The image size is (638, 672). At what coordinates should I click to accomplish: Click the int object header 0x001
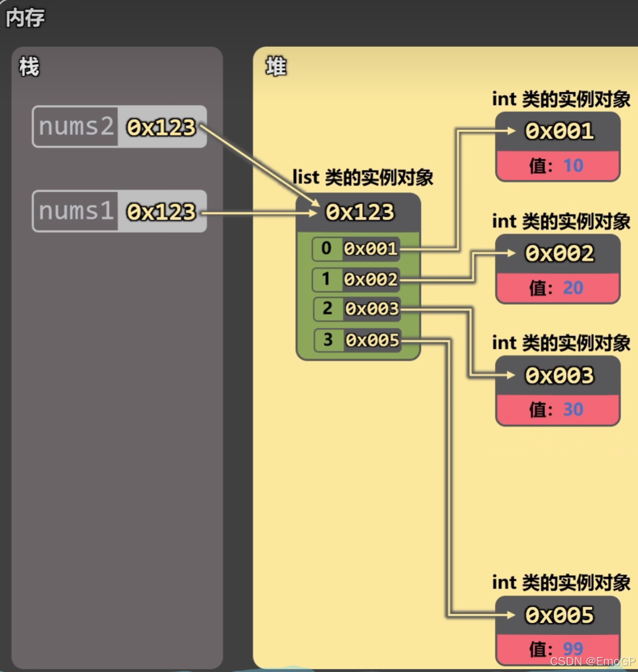point(559,130)
